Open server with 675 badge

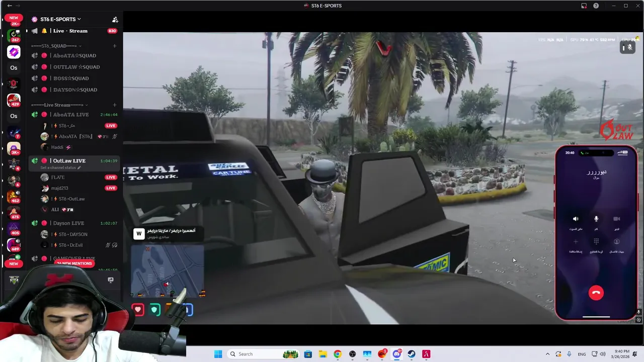click(x=14, y=213)
